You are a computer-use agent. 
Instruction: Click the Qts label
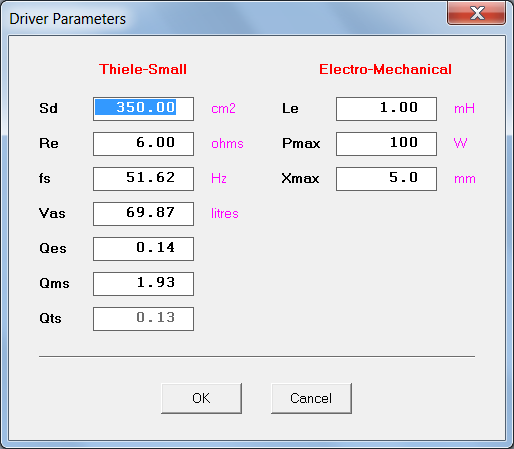point(50,318)
